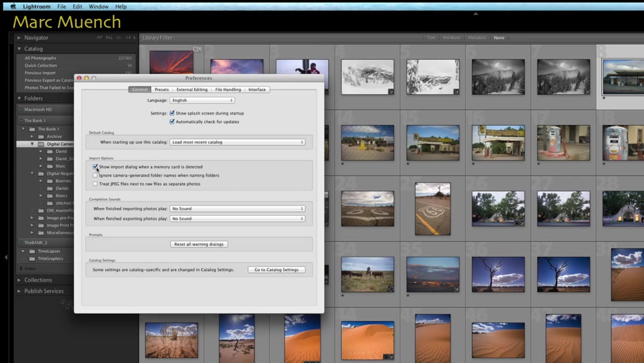Select the cowboy with cattle thumbnail

[368, 274]
